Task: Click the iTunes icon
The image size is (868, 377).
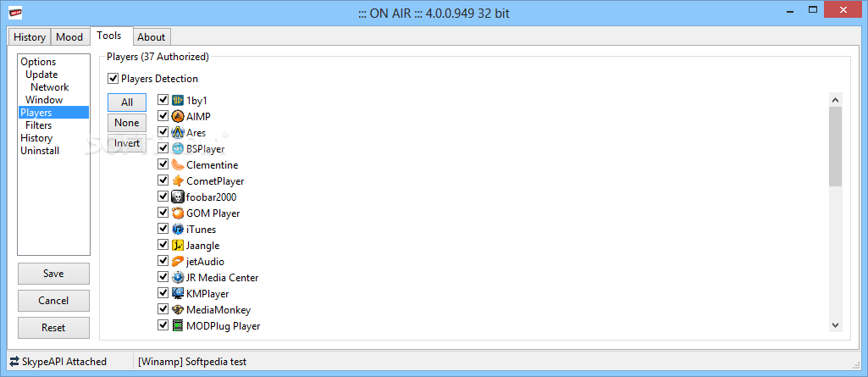Action: 178,229
